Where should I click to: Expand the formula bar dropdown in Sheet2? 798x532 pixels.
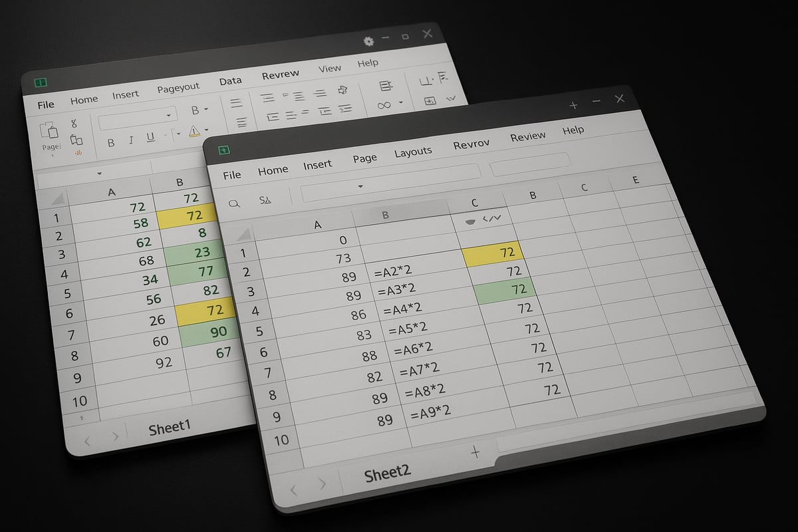(362, 188)
